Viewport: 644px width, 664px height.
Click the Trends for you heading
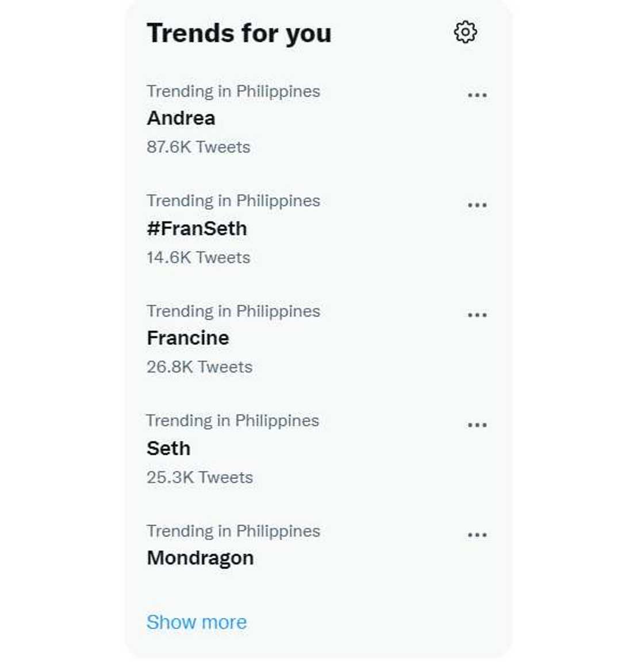pos(239,33)
